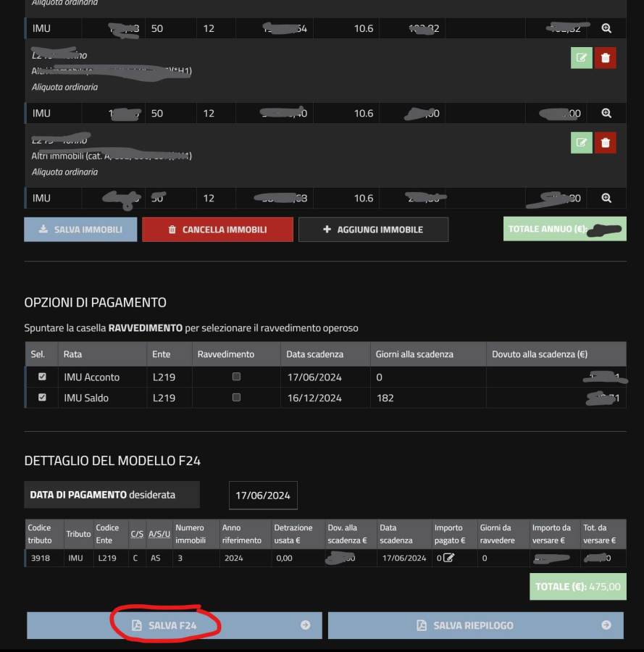Delete the second property using trash icon
The height and width of the screenshot is (652, 644).
(x=605, y=58)
